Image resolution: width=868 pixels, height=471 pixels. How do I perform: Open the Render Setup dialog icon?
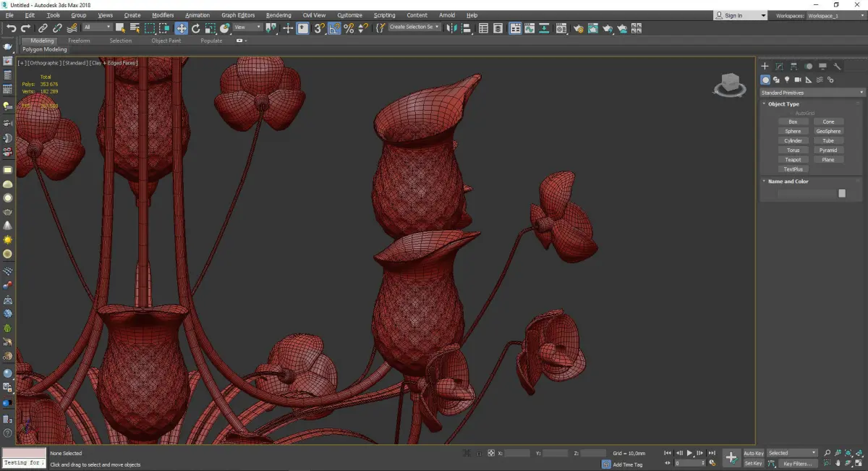579,28
